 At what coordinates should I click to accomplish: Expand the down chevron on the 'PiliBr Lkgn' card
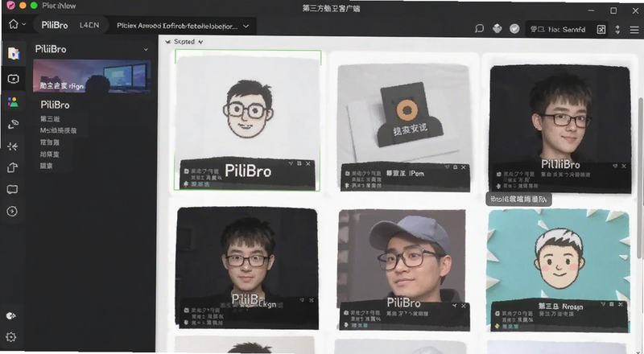tap(302, 300)
